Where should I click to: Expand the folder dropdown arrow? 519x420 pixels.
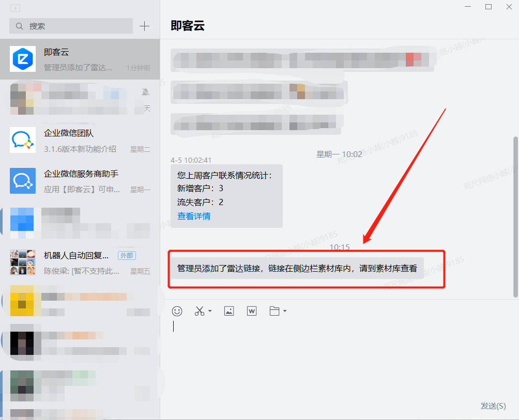(x=285, y=311)
